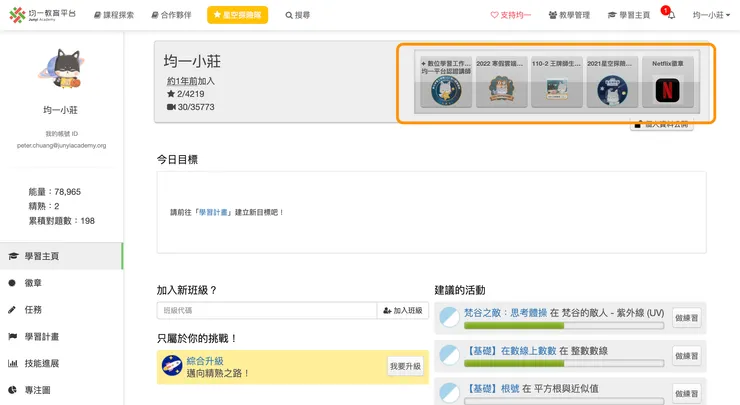Image resolution: width=740 pixels, height=405 pixels.
Task: Go to 學習主頁 in top navigation
Action: (629, 15)
